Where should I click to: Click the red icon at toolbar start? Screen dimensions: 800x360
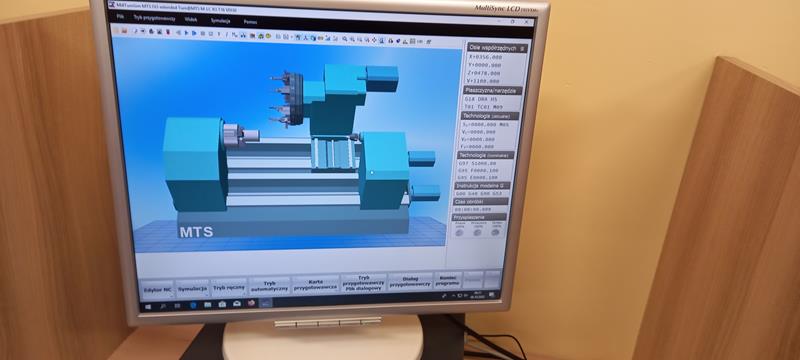pos(124,31)
